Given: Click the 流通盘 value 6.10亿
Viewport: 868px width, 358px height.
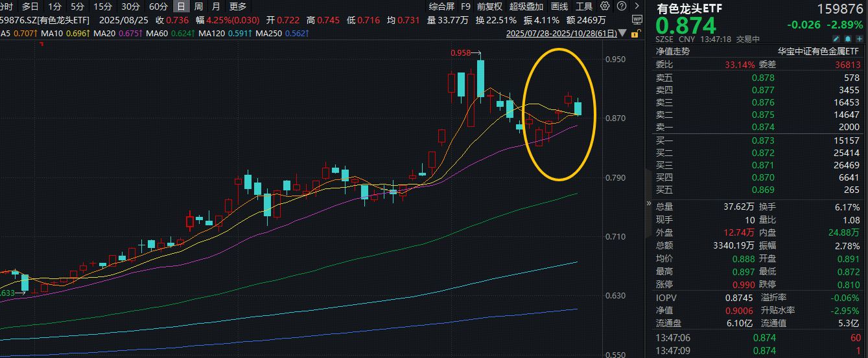Looking at the screenshot, I should coord(740,323).
